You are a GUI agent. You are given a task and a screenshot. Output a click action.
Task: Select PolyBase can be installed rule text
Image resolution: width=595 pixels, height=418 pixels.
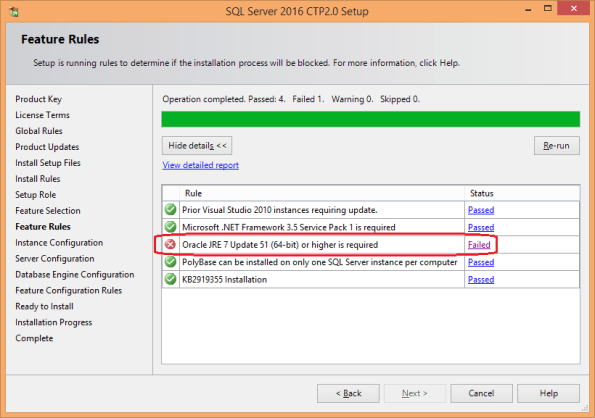point(320,262)
